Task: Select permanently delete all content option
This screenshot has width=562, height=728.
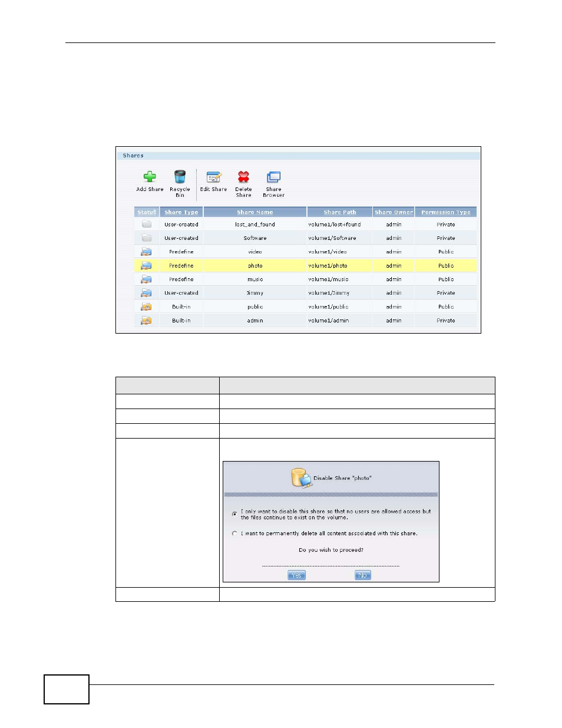Action: [234, 533]
